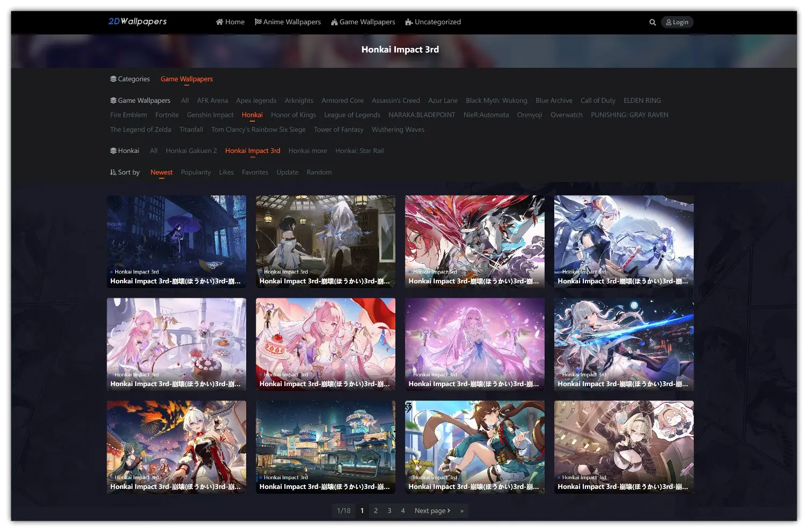Go to page 3
Image resolution: width=808 pixels, height=532 pixels.
click(x=389, y=511)
